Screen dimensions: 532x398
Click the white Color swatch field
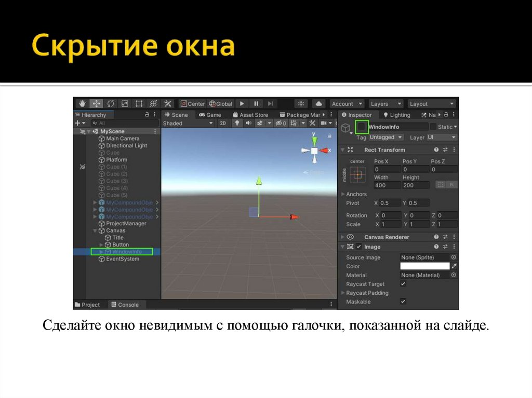[425, 266]
